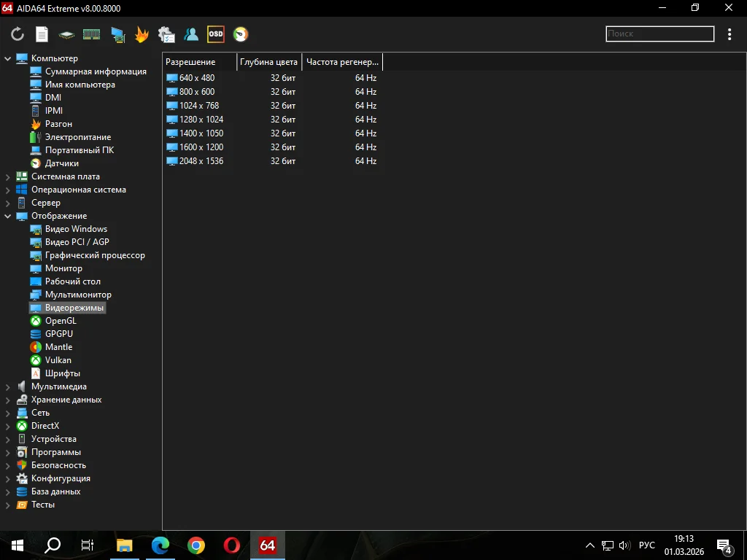Open Google Chrome from the taskbar
Image resolution: width=747 pixels, height=560 pixels.
click(x=196, y=545)
